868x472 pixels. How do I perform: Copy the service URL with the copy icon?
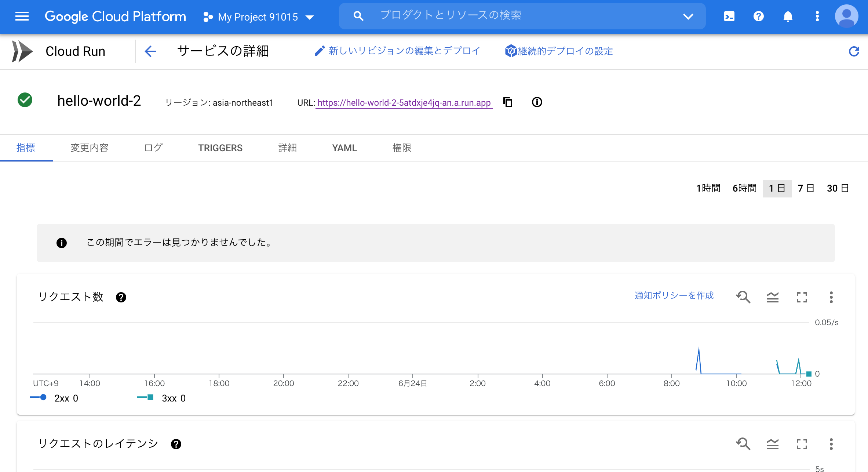[508, 102]
